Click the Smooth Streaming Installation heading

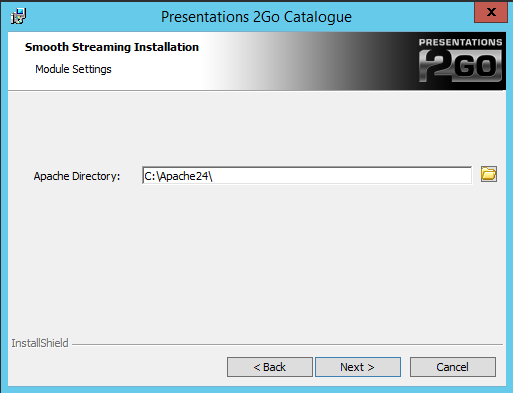[x=112, y=47]
